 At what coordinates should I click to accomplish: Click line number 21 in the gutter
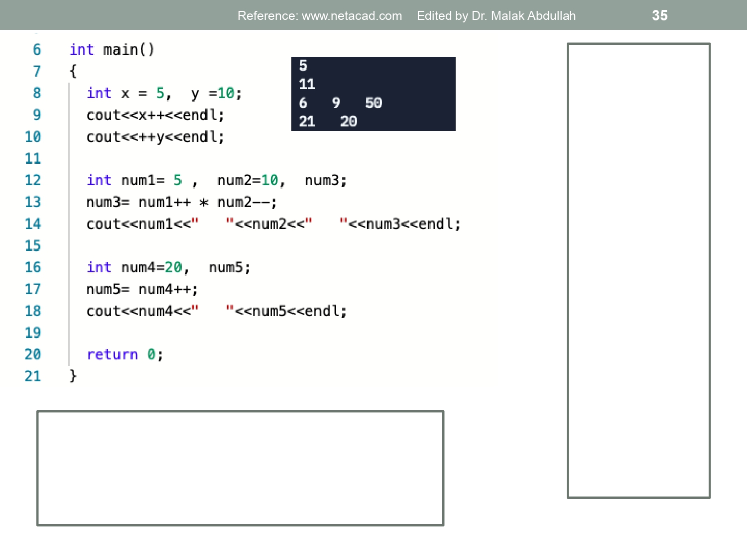point(33,376)
